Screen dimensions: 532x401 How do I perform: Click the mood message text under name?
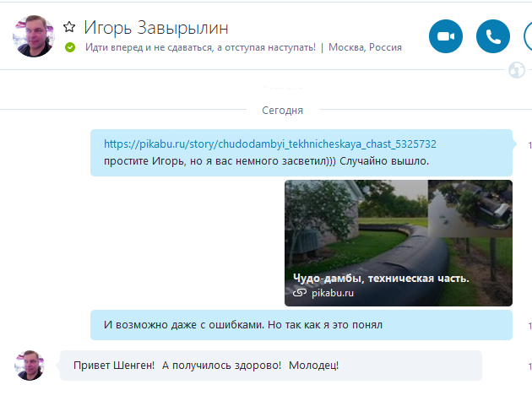(x=200, y=47)
